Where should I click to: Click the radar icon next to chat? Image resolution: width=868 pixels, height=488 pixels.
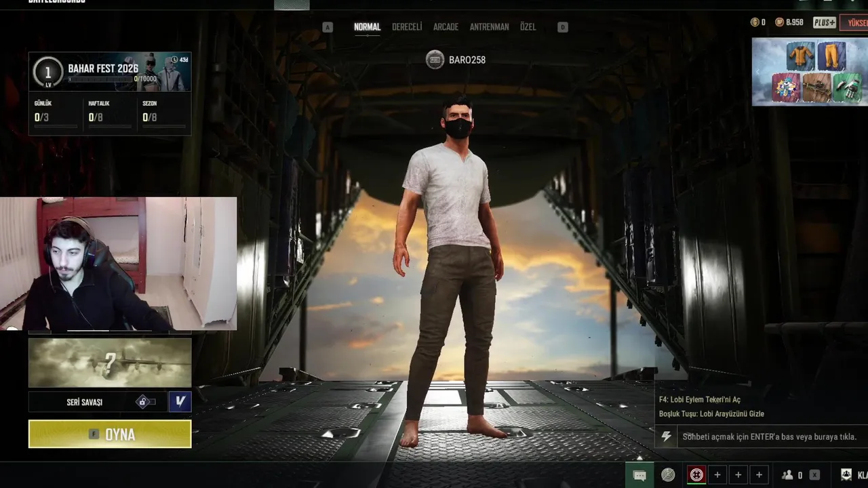pyautogui.click(x=668, y=475)
